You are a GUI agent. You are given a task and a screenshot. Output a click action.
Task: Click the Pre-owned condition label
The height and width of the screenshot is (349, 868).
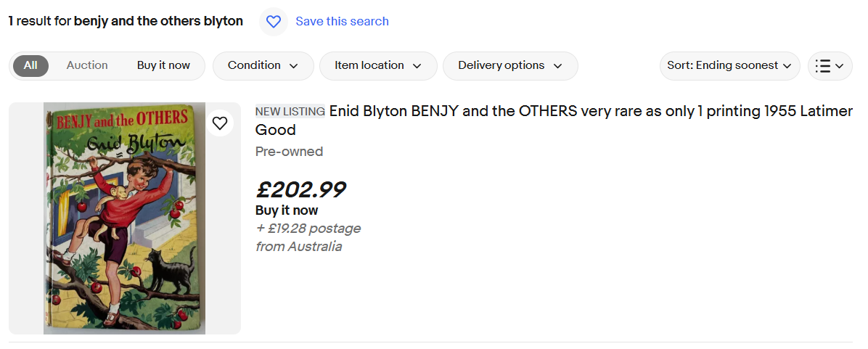(289, 152)
